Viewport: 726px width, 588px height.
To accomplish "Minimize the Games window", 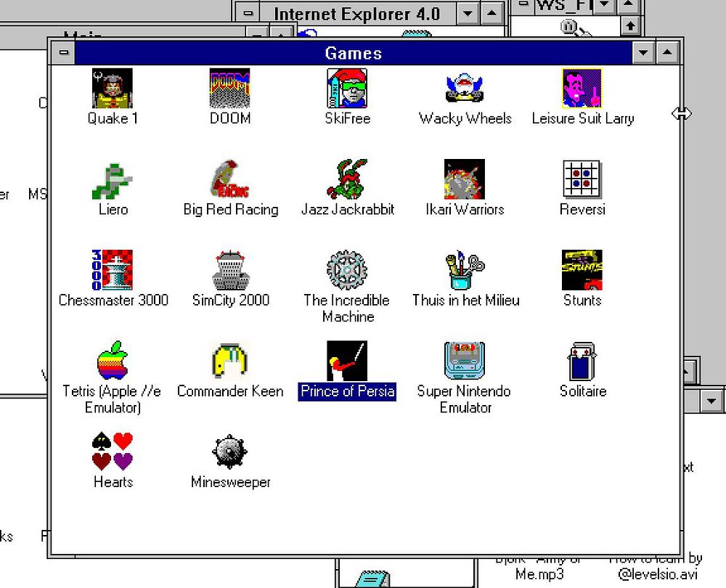I will [643, 52].
